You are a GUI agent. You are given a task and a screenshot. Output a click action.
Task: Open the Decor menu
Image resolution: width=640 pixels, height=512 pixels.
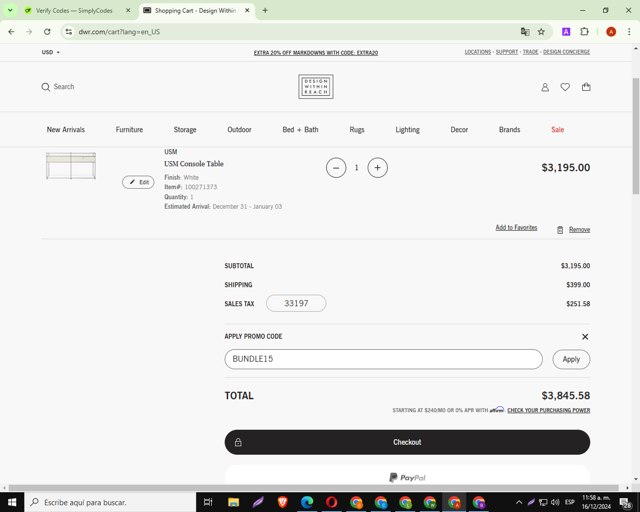pyautogui.click(x=459, y=130)
